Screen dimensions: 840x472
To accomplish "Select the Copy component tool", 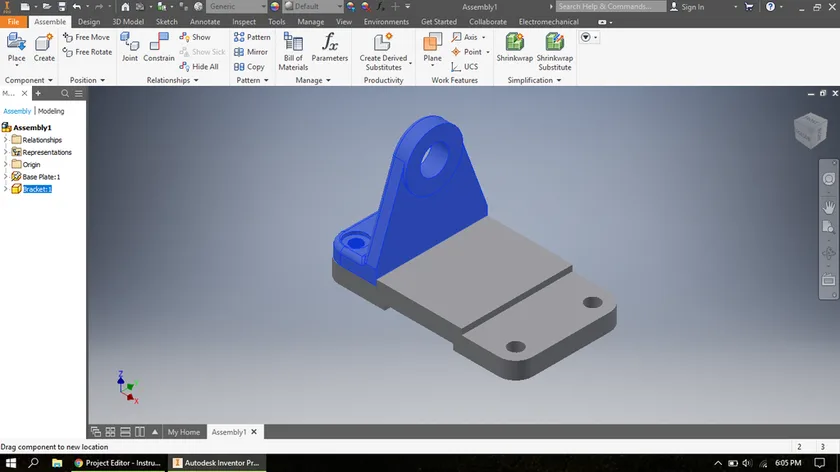I will [x=249, y=67].
